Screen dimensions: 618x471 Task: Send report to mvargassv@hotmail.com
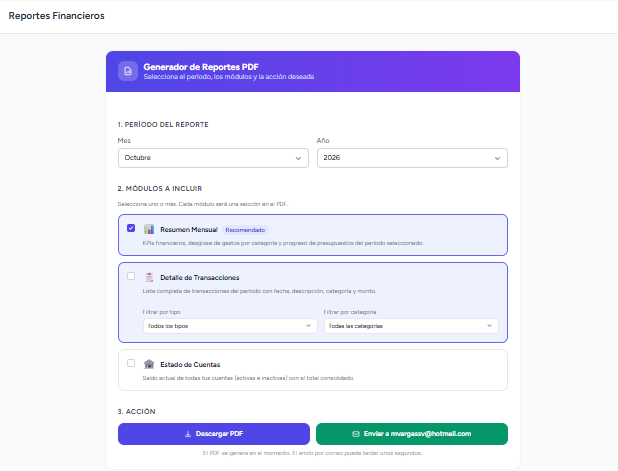point(412,434)
